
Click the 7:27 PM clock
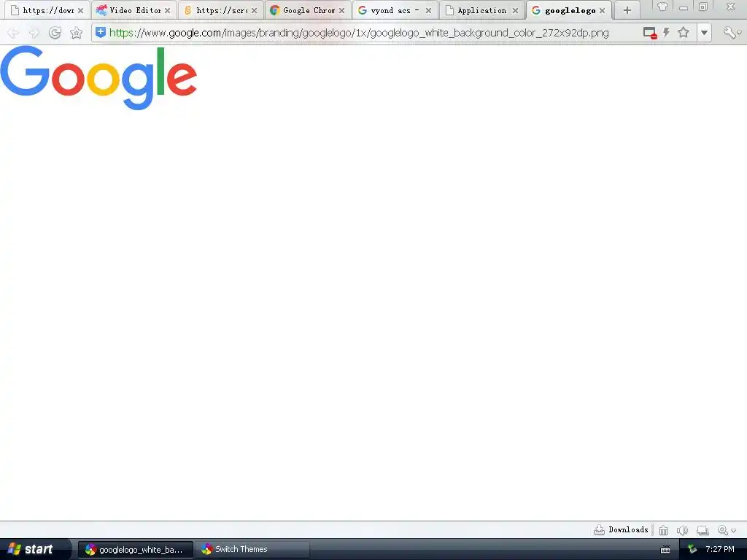[720, 549]
